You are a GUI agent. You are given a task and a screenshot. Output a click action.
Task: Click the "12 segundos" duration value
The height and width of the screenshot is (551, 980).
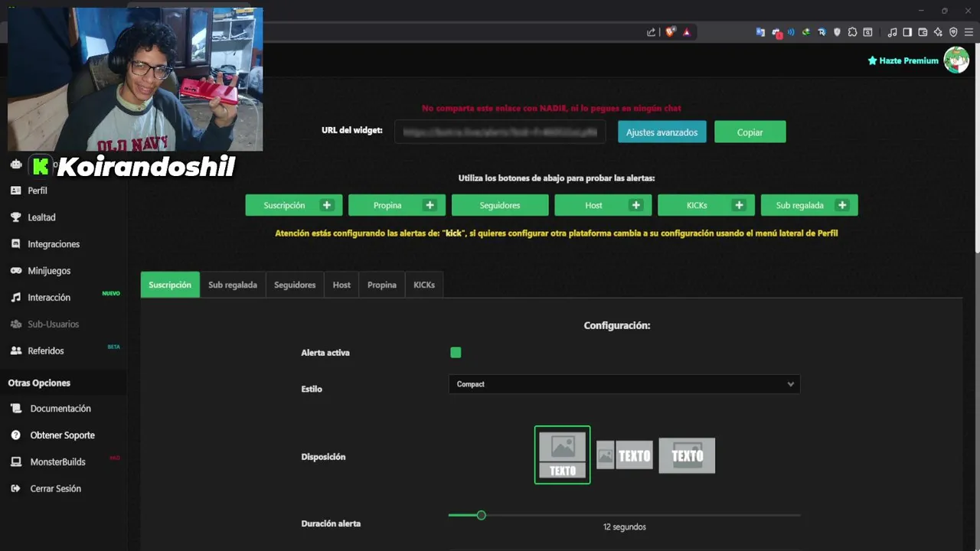click(624, 527)
